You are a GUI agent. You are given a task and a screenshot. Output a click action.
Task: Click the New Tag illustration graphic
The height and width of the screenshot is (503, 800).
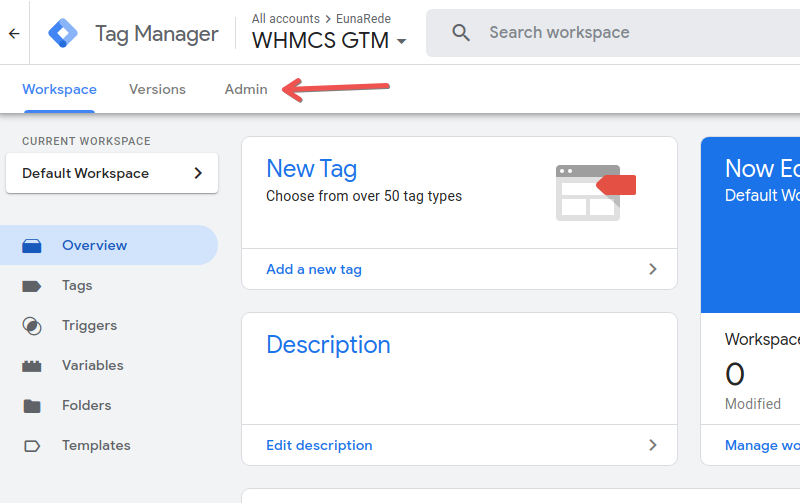(594, 192)
